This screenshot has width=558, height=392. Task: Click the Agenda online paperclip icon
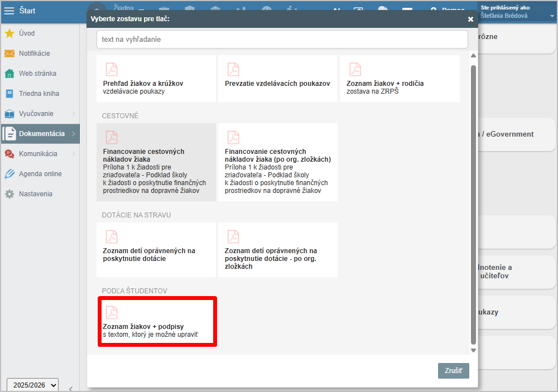pyautogui.click(x=9, y=174)
